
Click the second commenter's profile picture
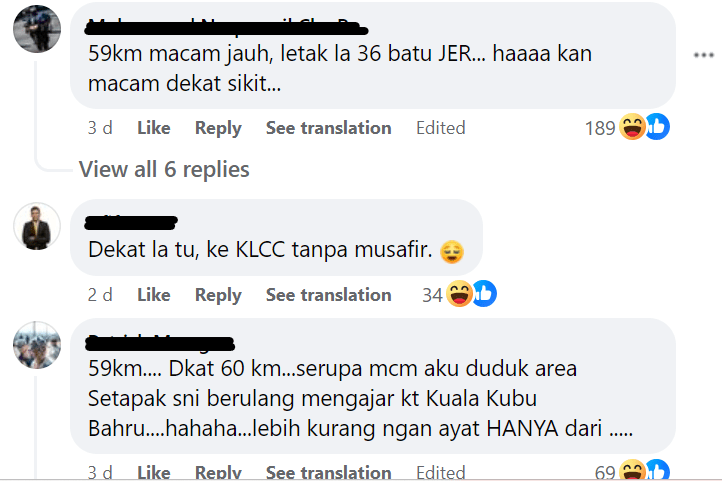click(37, 226)
